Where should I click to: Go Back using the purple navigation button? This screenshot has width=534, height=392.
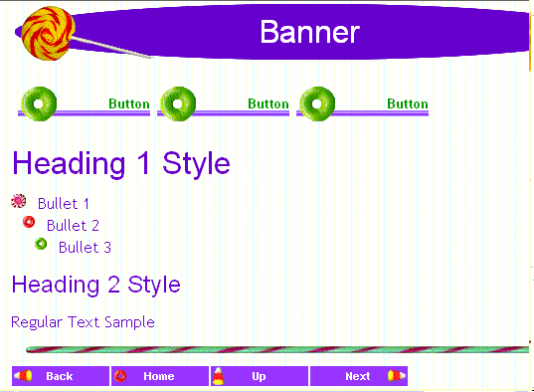coord(61,376)
